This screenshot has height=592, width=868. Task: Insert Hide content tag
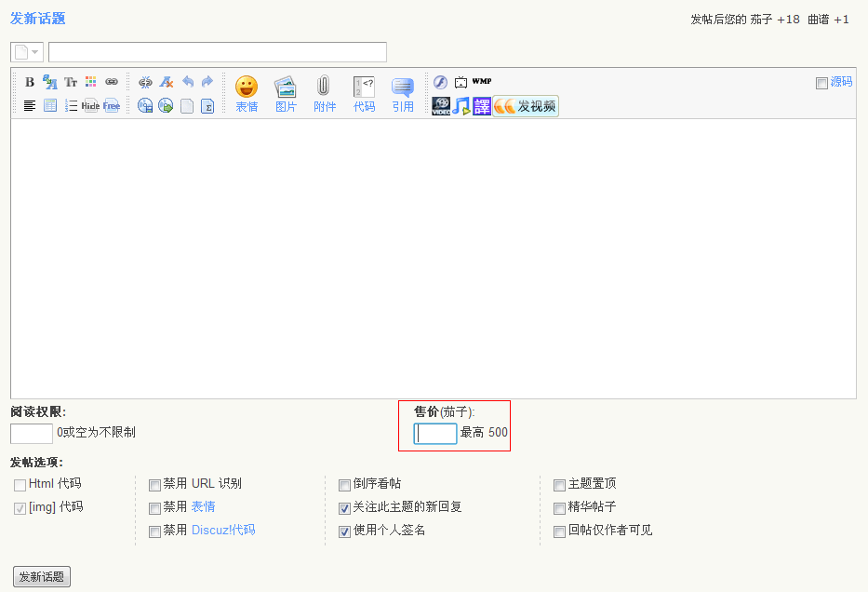[x=91, y=105]
